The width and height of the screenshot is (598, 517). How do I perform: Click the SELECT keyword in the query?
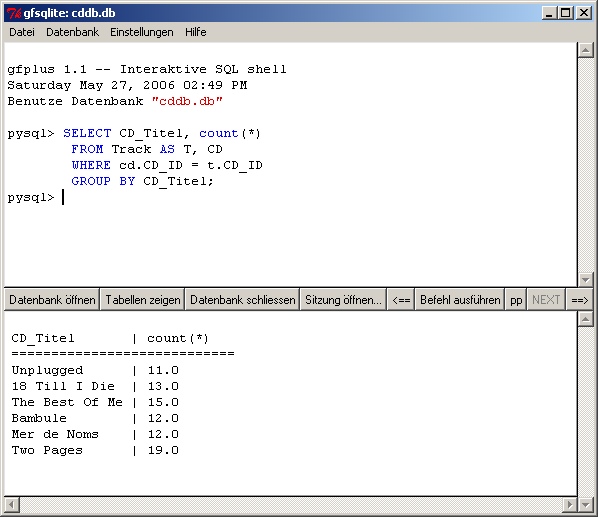(x=87, y=133)
